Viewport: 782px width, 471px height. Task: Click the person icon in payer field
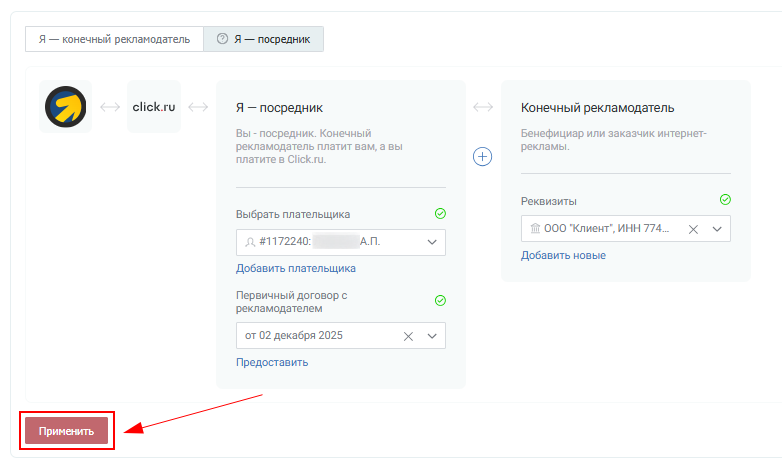click(x=250, y=242)
